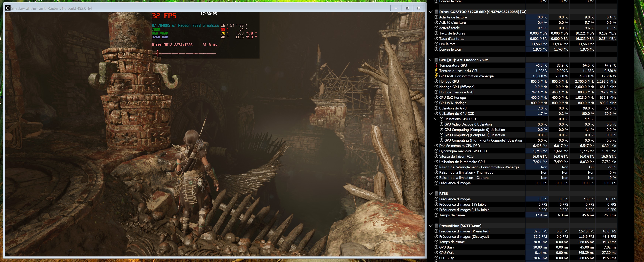Click the drive icon for GOFATOO 512GB SSD
The width and height of the screenshot is (644, 262).
[436, 12]
